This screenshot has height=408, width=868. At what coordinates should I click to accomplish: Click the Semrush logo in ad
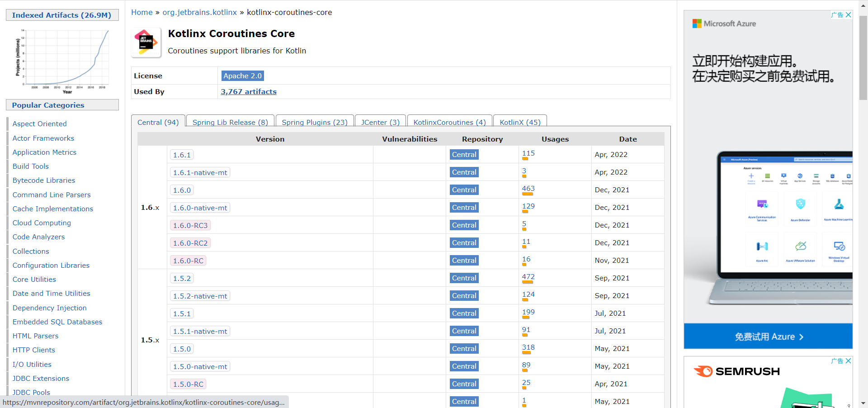[x=737, y=371]
